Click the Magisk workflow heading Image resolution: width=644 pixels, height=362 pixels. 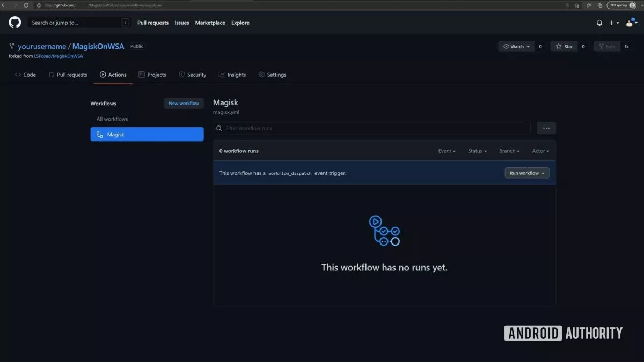tap(225, 102)
